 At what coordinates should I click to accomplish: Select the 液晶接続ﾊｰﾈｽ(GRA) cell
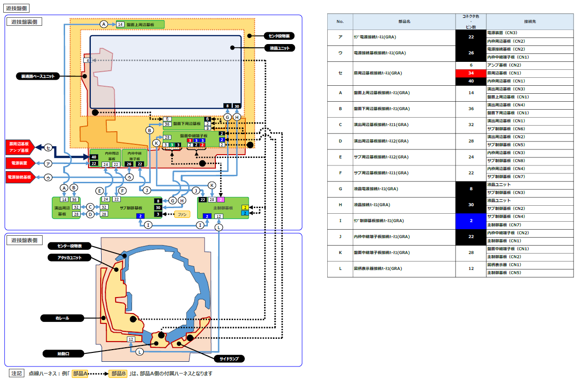coord(404,205)
